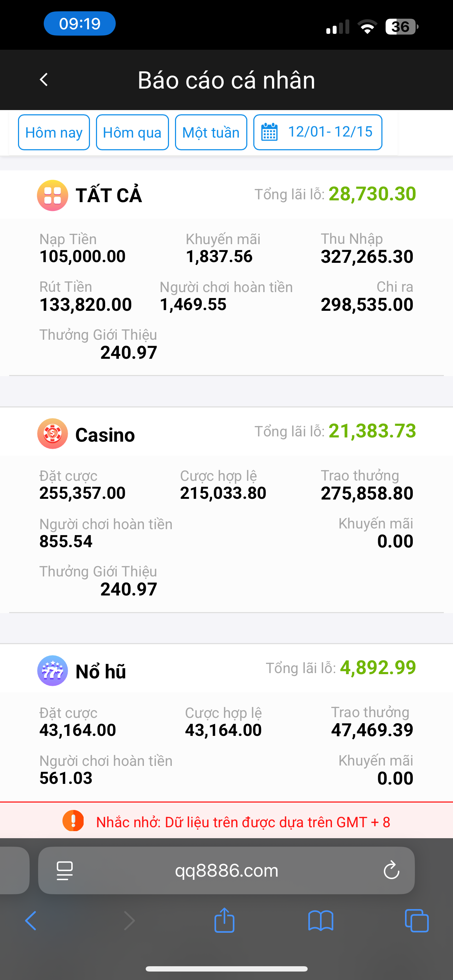Open the Safari page settings icon
Viewport: 453px width, 980px height.
pyautogui.click(x=65, y=871)
